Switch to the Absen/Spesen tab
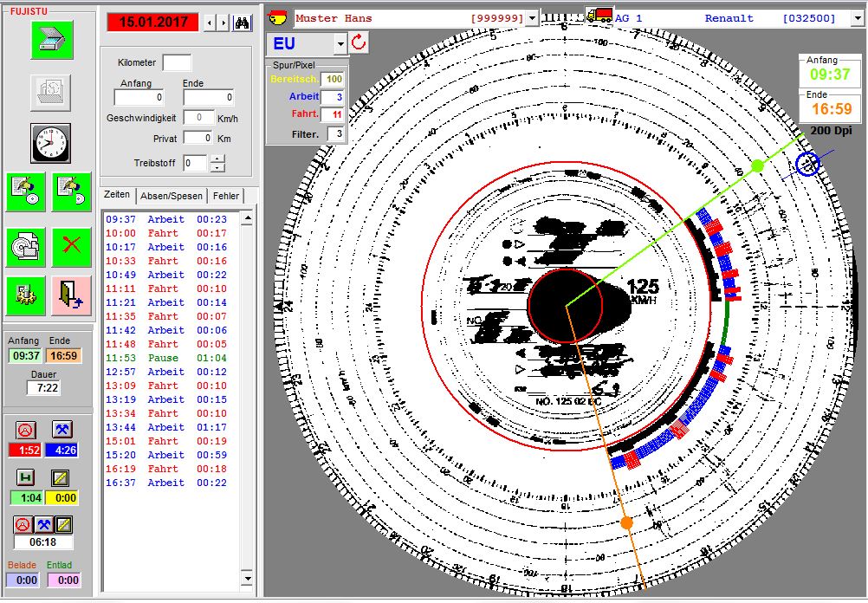 [172, 196]
